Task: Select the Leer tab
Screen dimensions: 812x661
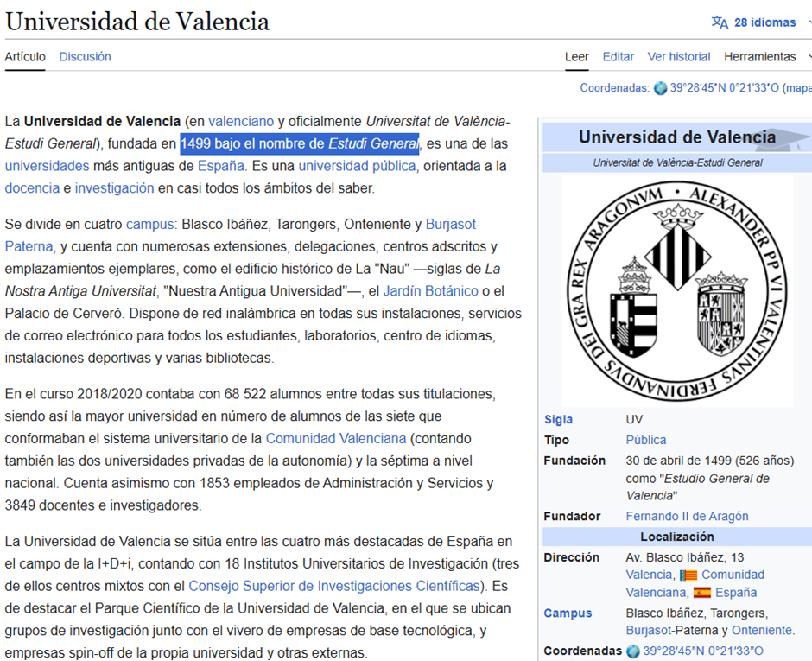Action: coord(576,57)
